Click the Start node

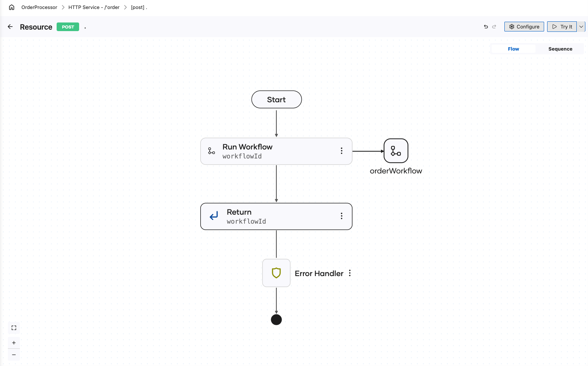(x=276, y=99)
